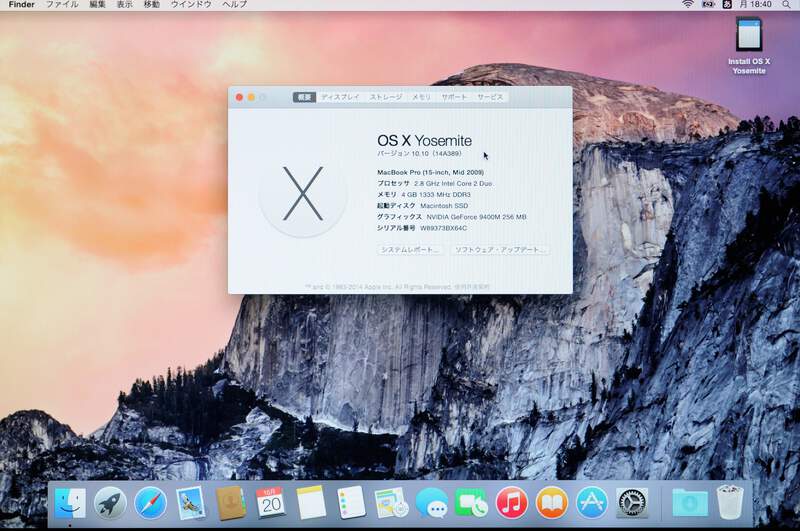
Task: Click the システムレポート button
Action: 410,250
